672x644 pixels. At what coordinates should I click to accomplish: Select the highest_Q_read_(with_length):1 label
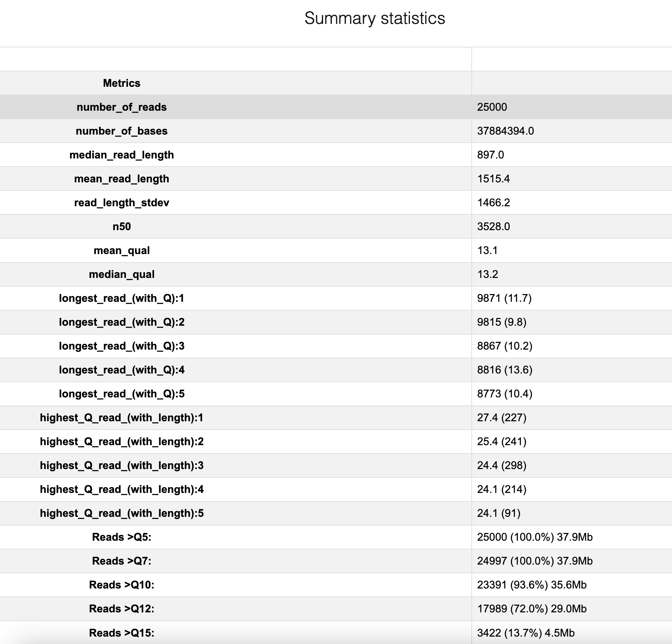coord(122,418)
